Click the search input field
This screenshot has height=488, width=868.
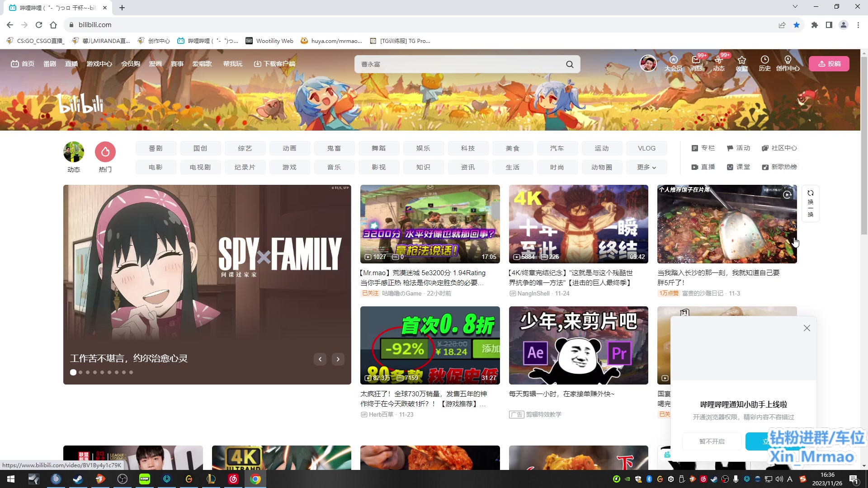point(459,64)
